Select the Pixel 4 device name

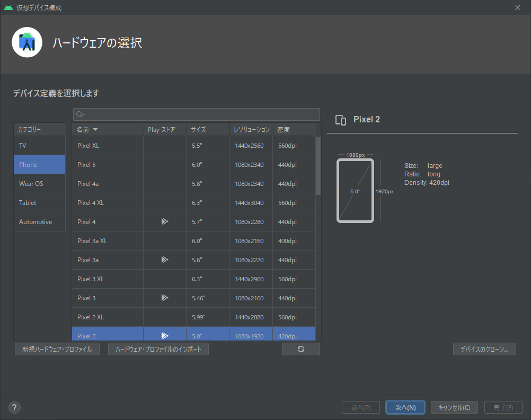coord(86,222)
